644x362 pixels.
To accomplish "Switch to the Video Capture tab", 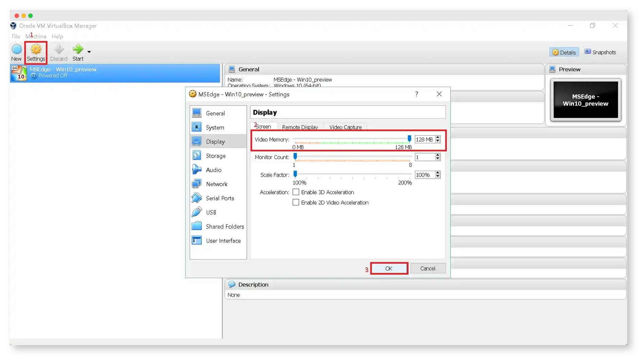I will [345, 127].
